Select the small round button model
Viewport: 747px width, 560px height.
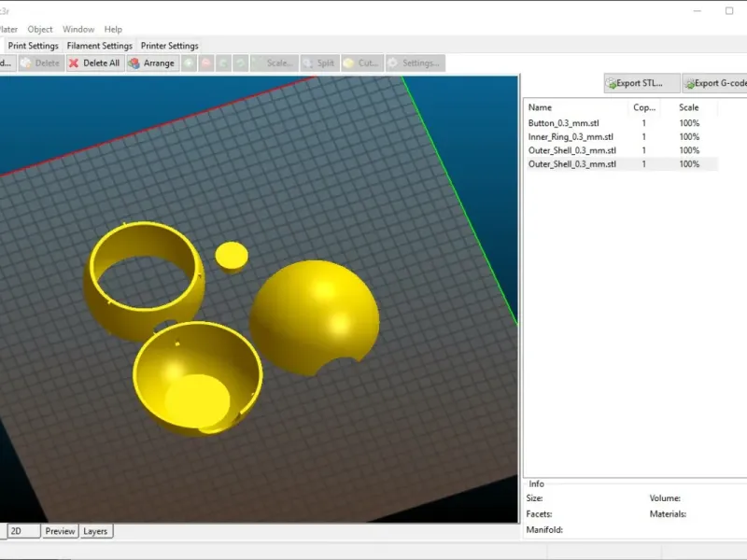point(232,258)
